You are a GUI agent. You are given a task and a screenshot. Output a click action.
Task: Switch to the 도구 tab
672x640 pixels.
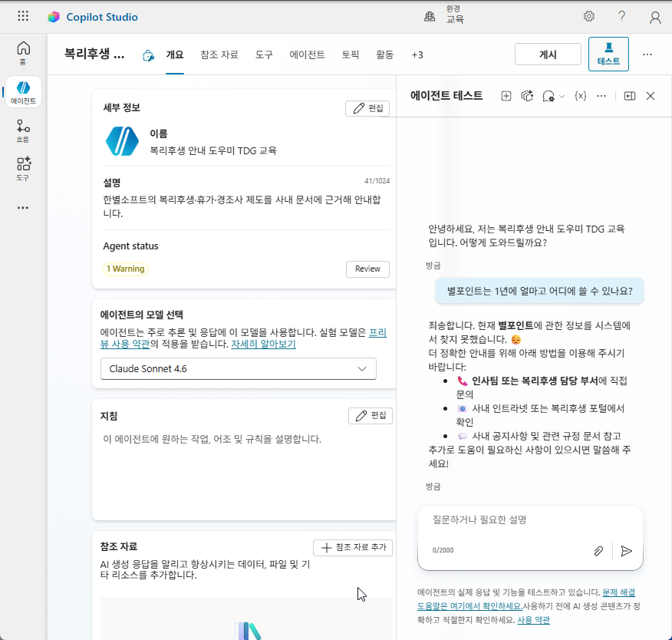tap(264, 55)
